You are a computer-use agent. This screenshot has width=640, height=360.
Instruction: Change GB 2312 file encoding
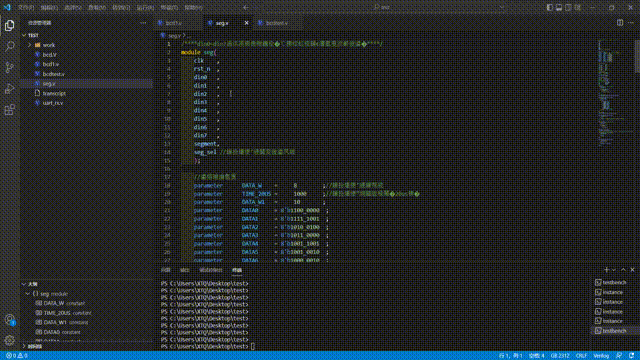tap(560, 356)
